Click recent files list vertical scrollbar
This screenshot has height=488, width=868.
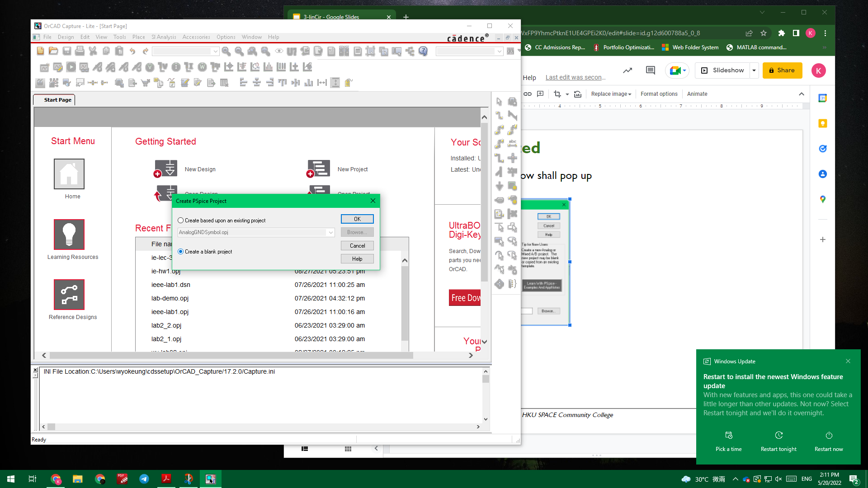[405, 303]
